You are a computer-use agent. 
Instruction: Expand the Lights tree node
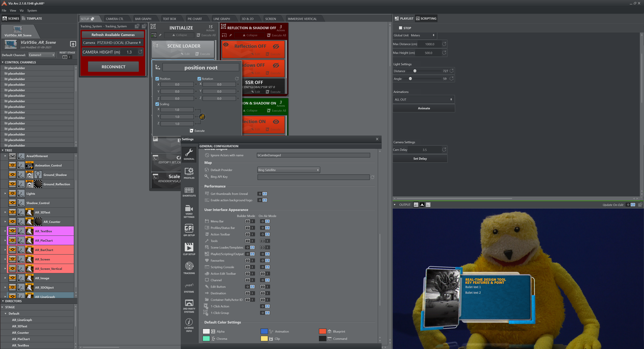[5, 193]
